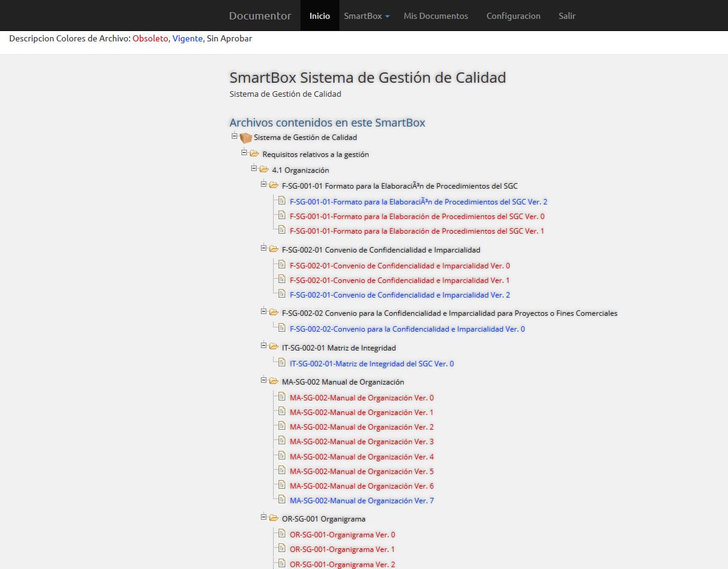
Task: Open F-SG-001-01 Formato Ver. 1 file link
Action: tap(417, 231)
